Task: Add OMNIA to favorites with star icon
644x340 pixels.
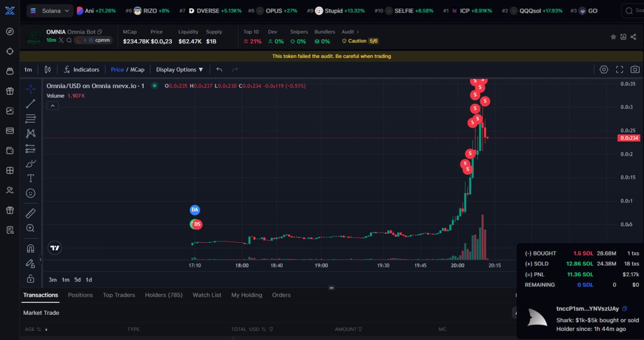Action: [613, 37]
